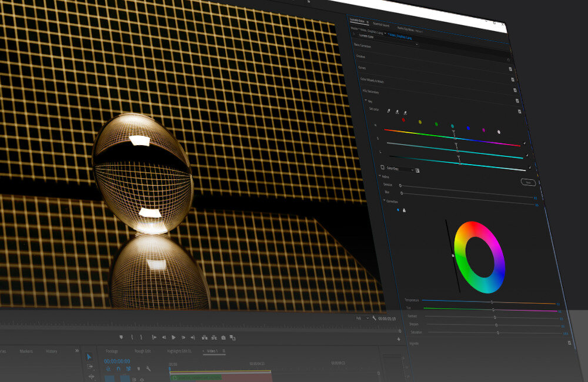This screenshot has height=382, width=588.
Task: Open the Footage sequence tab
Action: 112,351
